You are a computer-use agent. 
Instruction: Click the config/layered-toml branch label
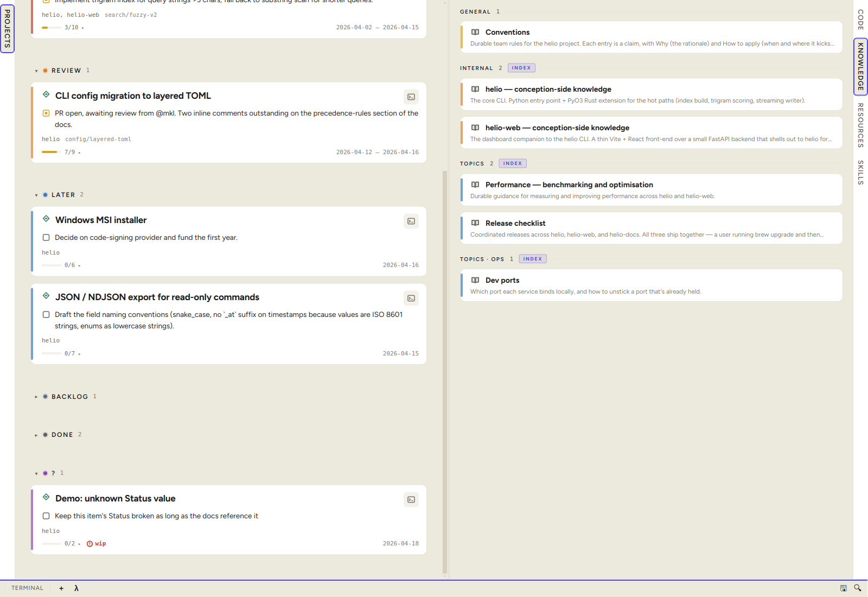pyautogui.click(x=98, y=139)
